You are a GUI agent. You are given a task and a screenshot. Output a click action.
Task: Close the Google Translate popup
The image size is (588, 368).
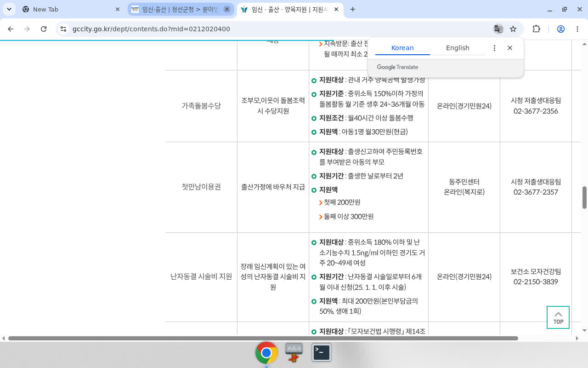(510, 48)
